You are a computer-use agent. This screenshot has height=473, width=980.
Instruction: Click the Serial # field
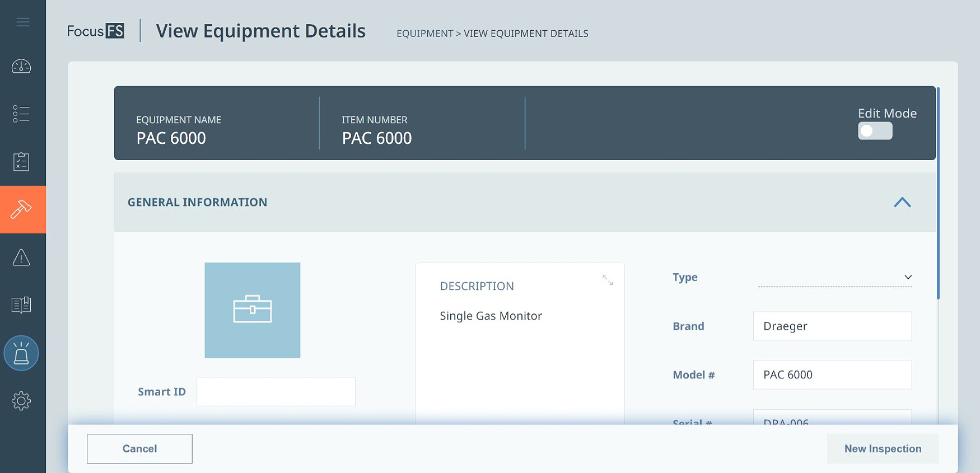tap(832, 418)
